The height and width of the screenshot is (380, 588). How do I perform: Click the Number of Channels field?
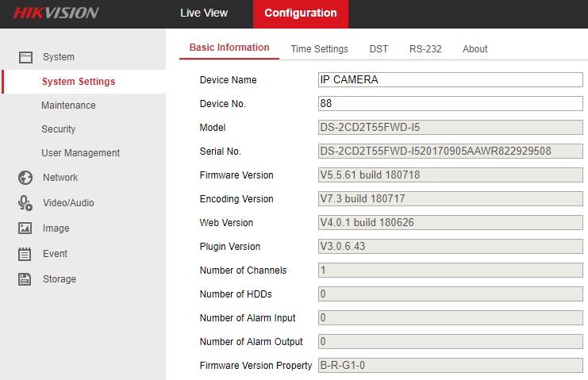pyautogui.click(x=451, y=271)
